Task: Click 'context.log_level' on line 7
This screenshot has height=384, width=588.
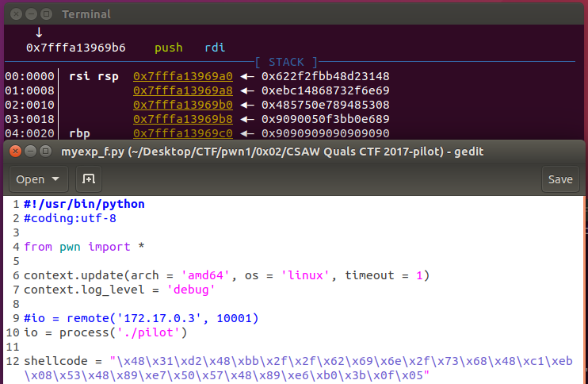Action: coord(84,290)
